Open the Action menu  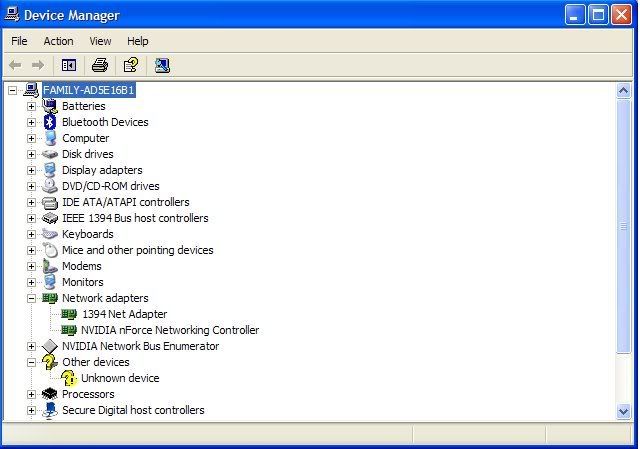pos(58,41)
